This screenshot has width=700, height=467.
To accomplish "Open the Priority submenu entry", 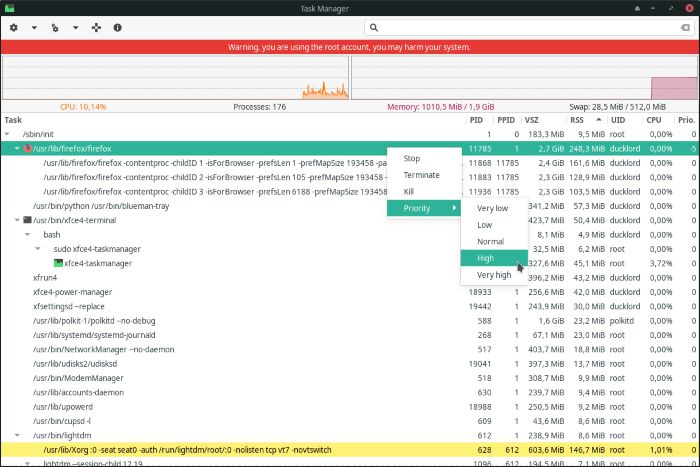I will [x=424, y=208].
